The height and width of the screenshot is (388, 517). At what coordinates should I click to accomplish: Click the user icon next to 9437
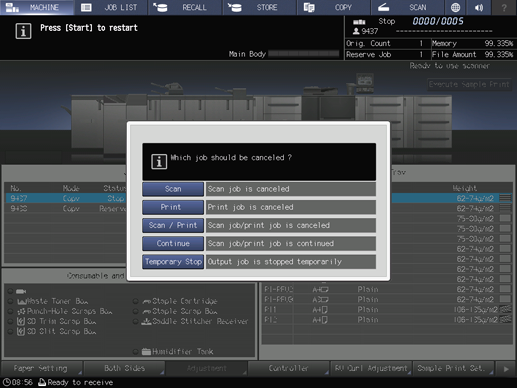[356, 31]
